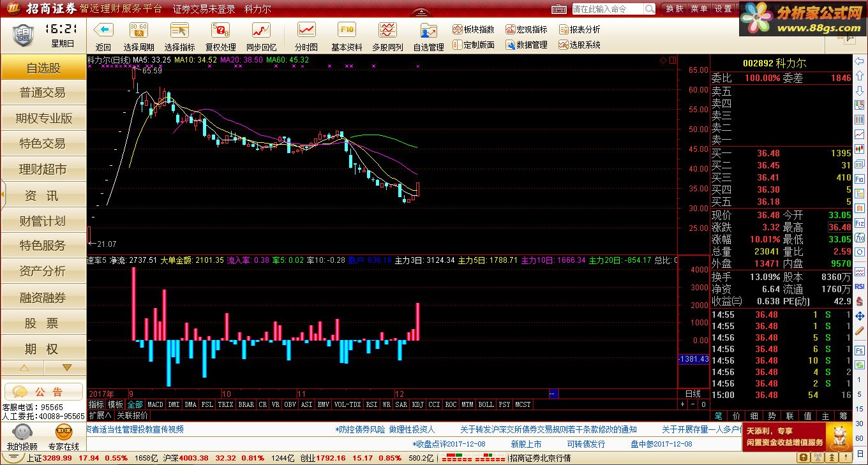The width and height of the screenshot is (868, 465).
Task: Click sidebar up triangle arrow
Action: click(24, 368)
